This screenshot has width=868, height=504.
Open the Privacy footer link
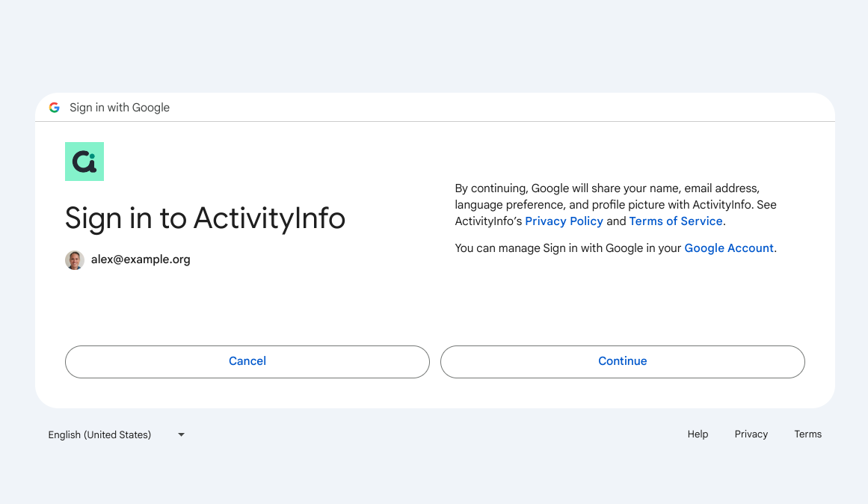pos(751,434)
